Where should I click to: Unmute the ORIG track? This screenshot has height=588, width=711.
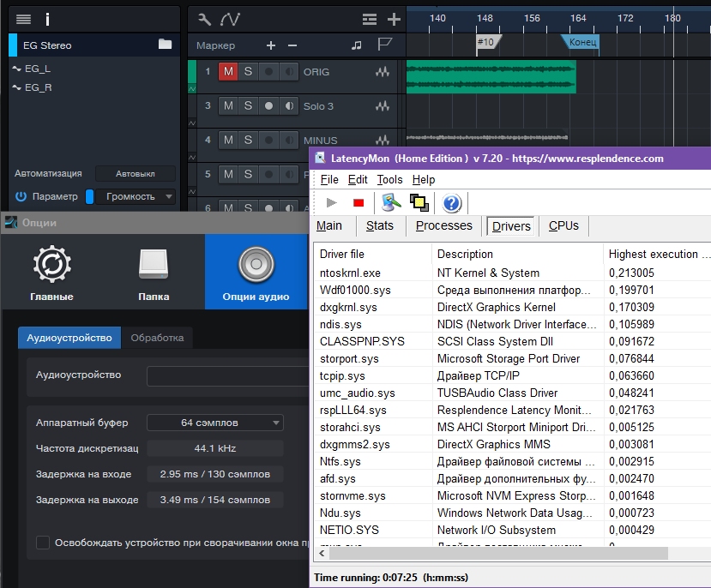pos(228,72)
